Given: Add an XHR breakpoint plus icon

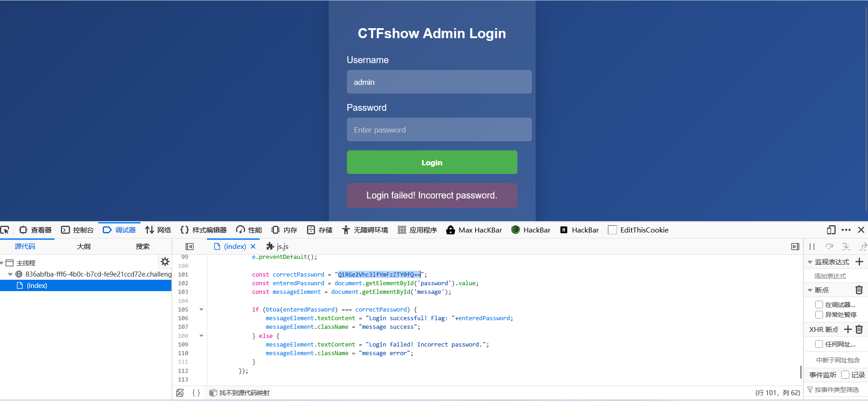Looking at the screenshot, I should pos(848,329).
